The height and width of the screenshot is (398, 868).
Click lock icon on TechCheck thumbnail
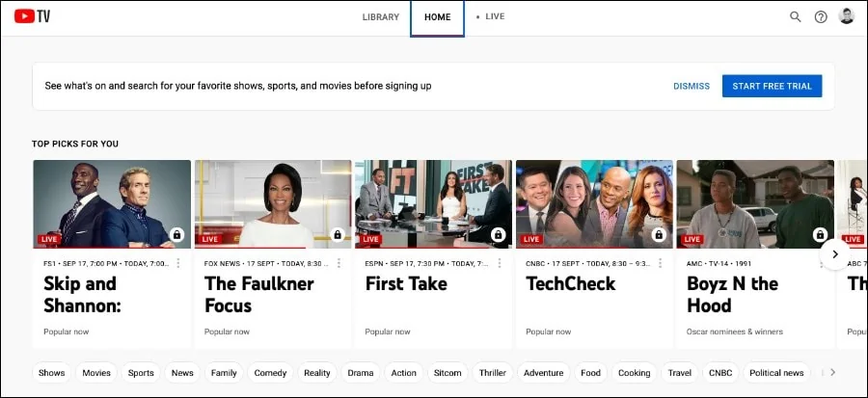coord(659,235)
